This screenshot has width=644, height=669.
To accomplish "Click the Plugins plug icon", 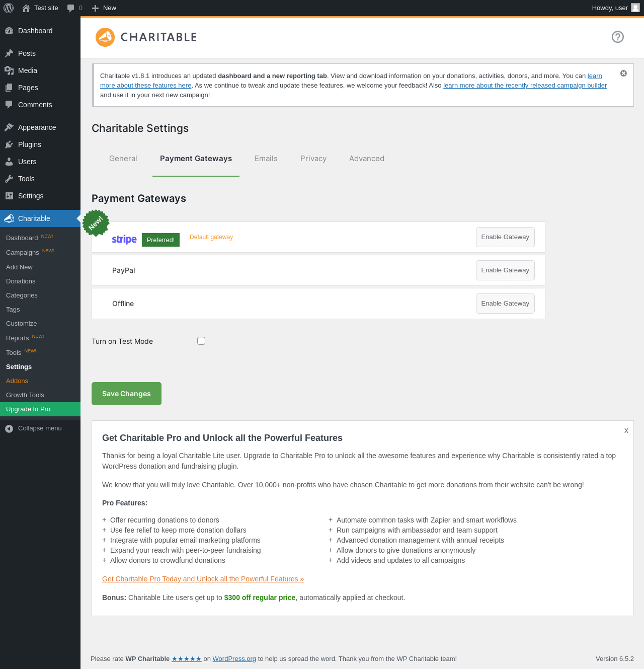I will 9,144.
